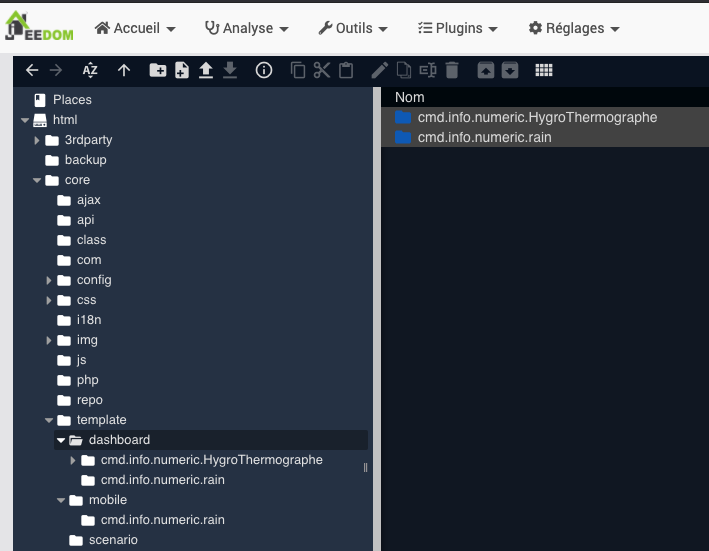Click the Nom column header
Image resolution: width=709 pixels, height=551 pixels.
pyautogui.click(x=410, y=97)
